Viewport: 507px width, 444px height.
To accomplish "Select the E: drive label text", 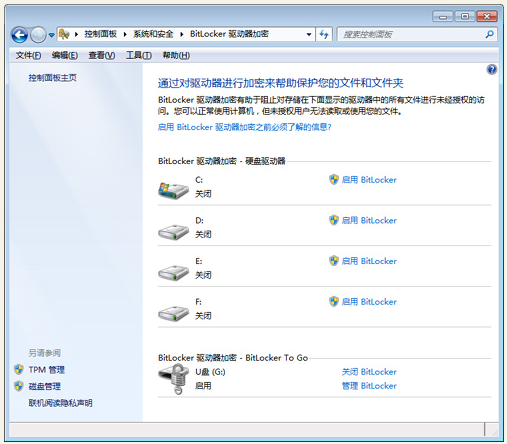I will tap(199, 261).
